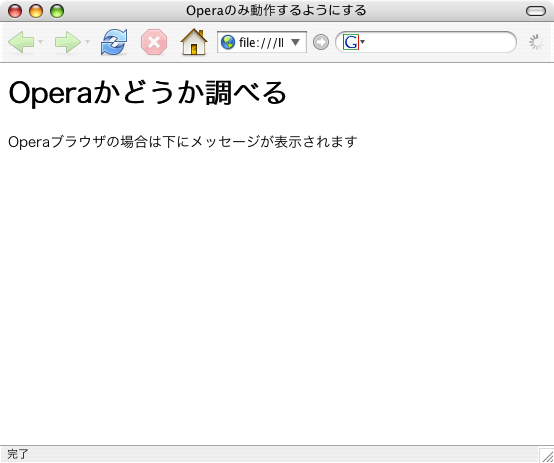Click the gray Go arrow button
Screen dimensions: 554x463
coord(321,42)
